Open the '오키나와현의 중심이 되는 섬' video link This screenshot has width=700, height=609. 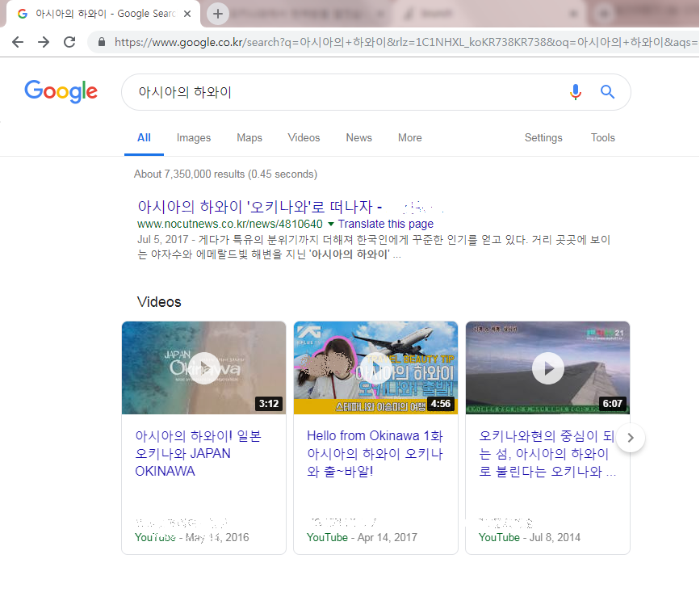point(547,453)
